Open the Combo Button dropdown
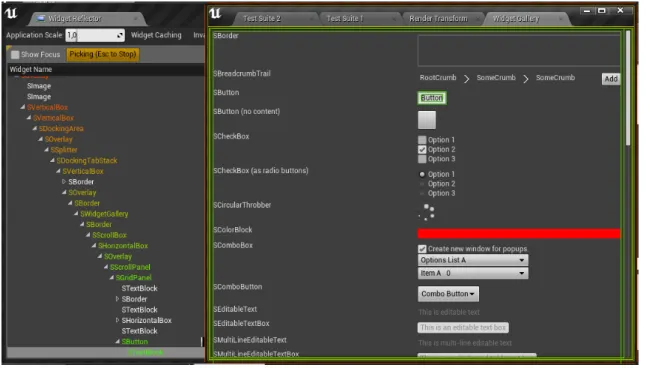 (x=448, y=295)
